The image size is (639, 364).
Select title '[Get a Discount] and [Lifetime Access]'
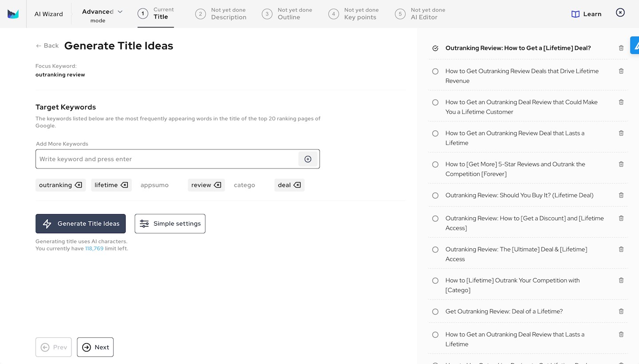tap(435, 219)
